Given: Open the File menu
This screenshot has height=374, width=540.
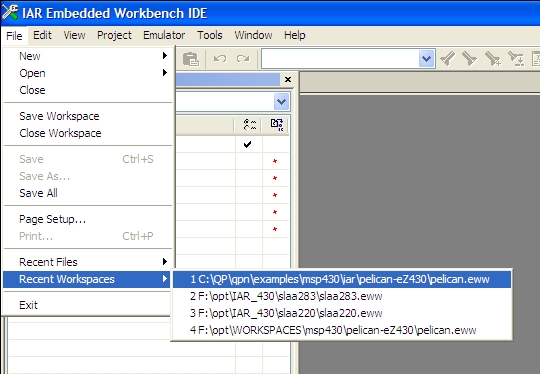Looking at the screenshot, I should coord(14,35).
